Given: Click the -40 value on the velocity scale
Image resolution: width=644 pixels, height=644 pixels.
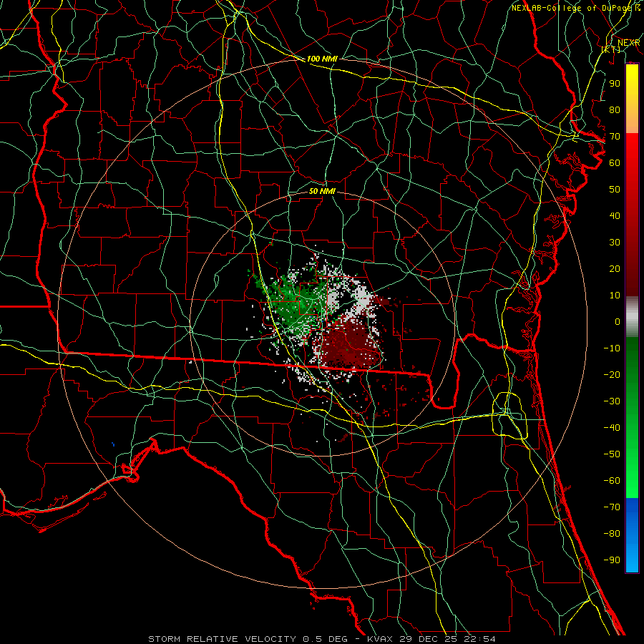Looking at the screenshot, I should tap(612, 428).
